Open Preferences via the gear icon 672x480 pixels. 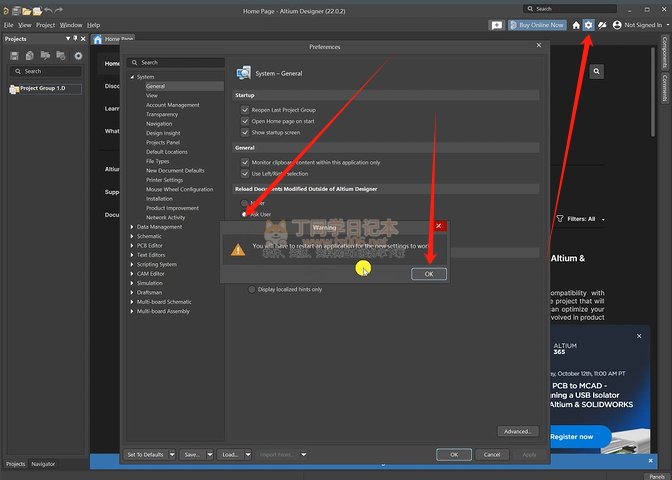(x=589, y=25)
